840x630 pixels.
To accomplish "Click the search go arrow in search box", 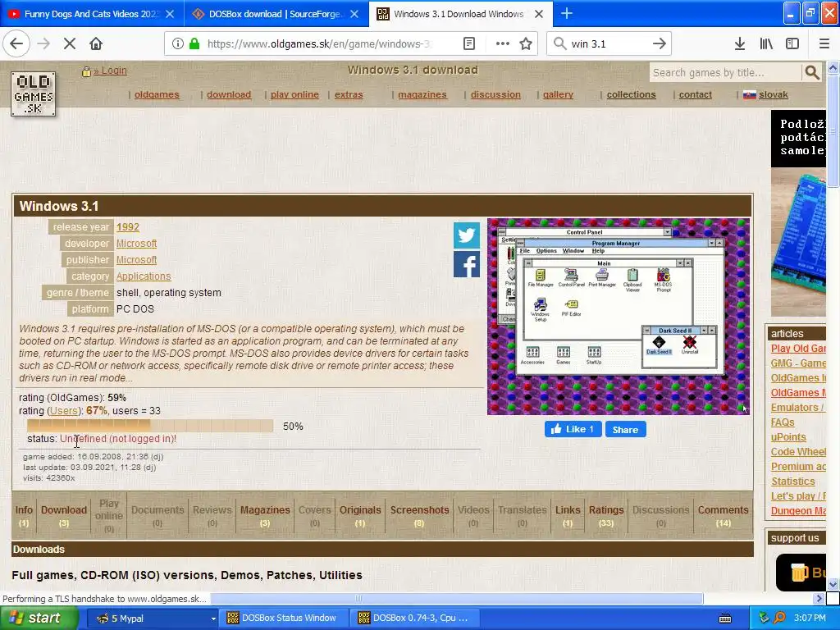I will [660, 43].
